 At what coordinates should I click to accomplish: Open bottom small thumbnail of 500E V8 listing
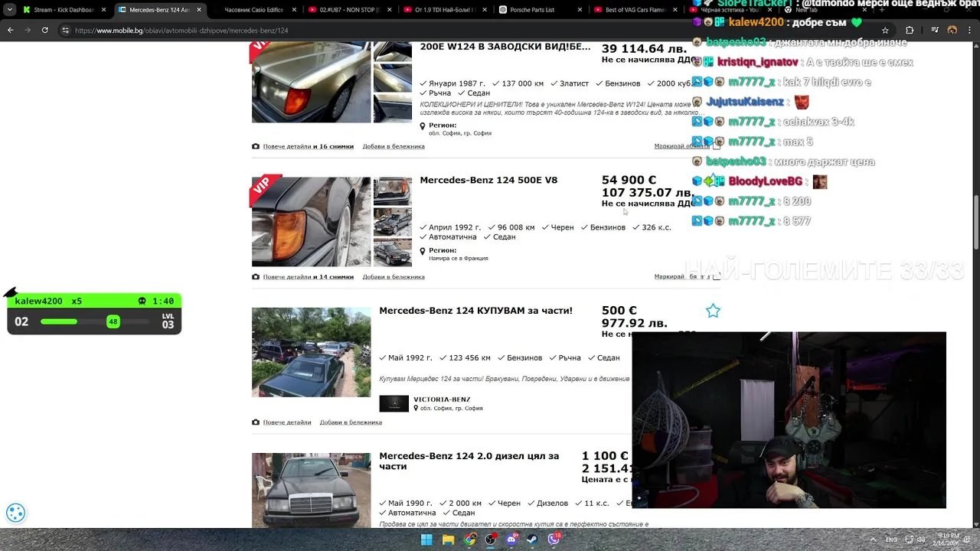(x=393, y=253)
